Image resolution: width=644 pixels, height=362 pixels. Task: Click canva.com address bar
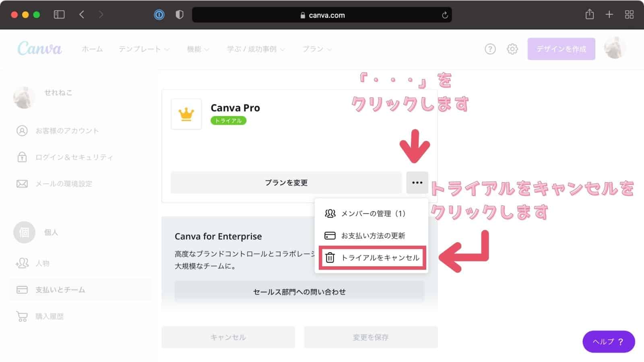pos(322,15)
